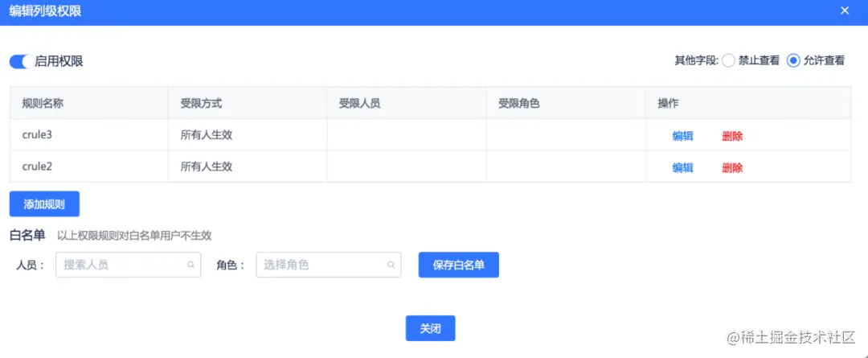Focus the 搜索人员 input field
The image size is (868, 358).
coord(128,265)
